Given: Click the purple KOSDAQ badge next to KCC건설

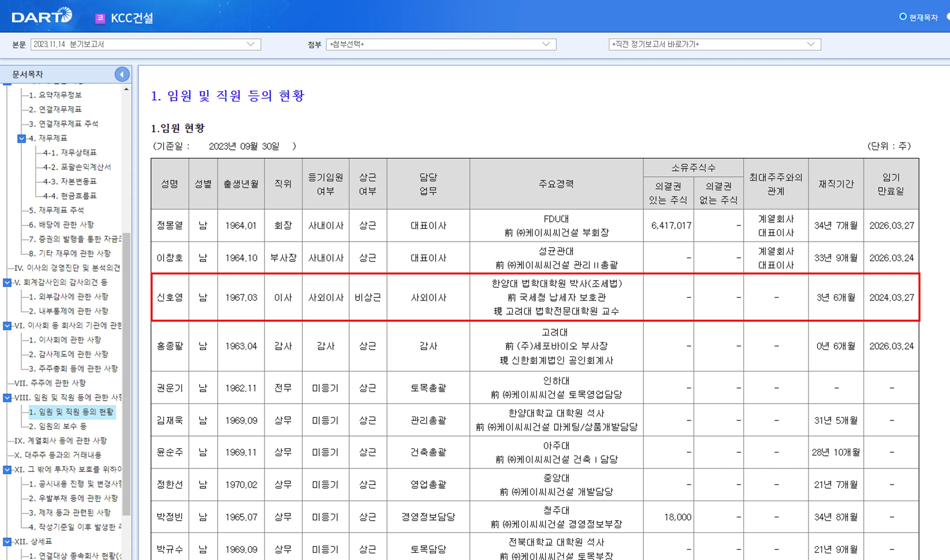Looking at the screenshot, I should [100, 18].
